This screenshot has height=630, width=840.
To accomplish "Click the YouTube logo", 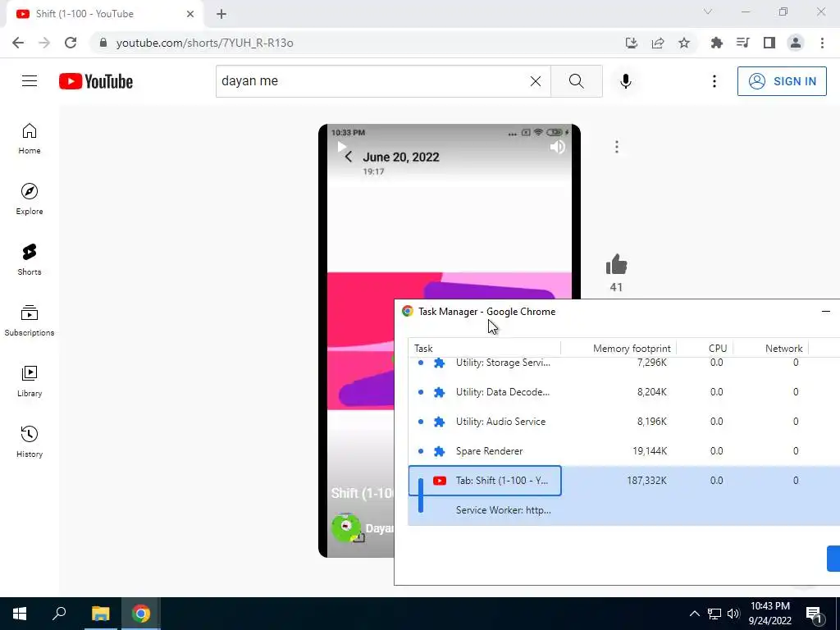I will pos(96,81).
